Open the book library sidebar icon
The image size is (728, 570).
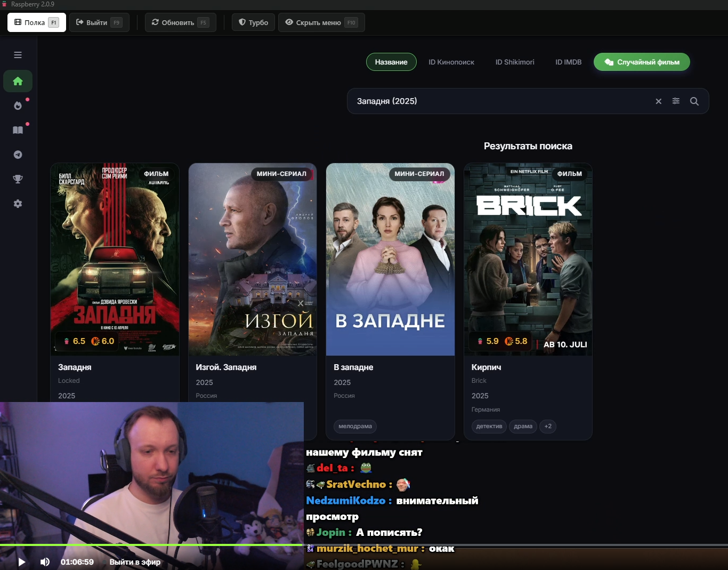(x=18, y=130)
